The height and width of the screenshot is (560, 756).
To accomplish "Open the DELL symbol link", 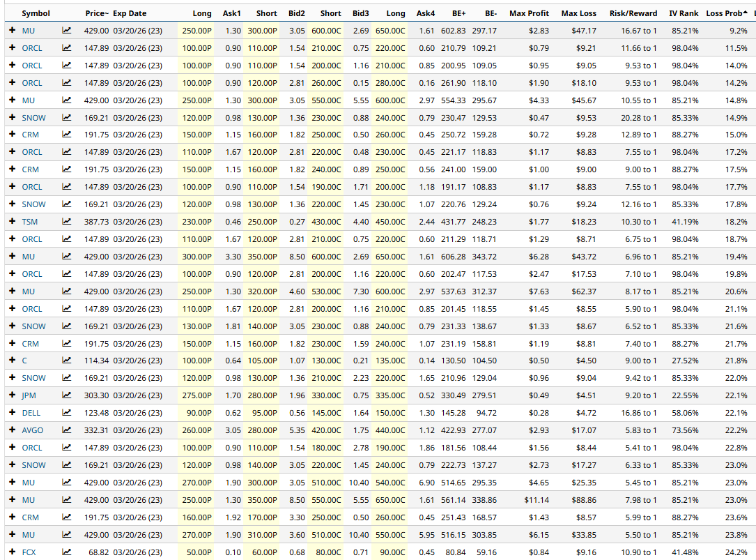I will (x=31, y=413).
